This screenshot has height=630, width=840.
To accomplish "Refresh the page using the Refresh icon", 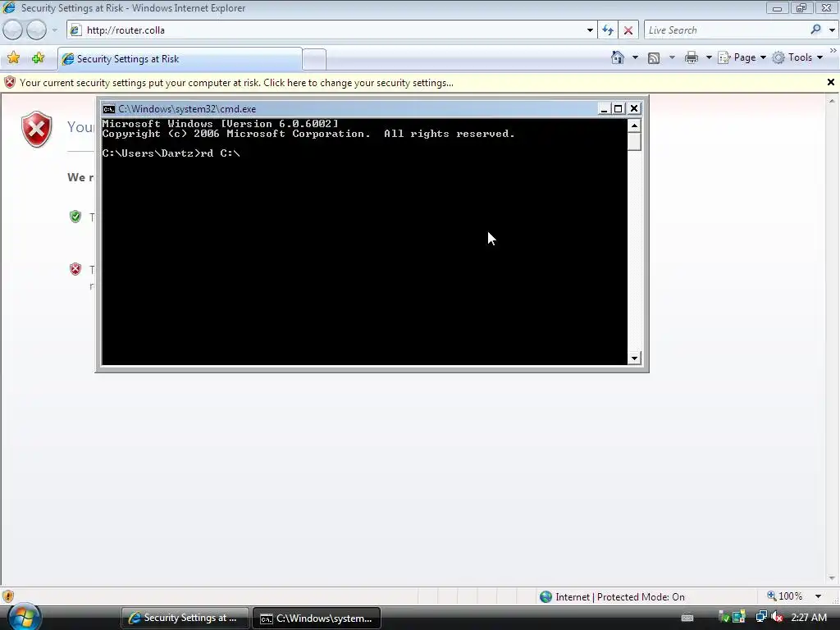I will (x=608, y=30).
